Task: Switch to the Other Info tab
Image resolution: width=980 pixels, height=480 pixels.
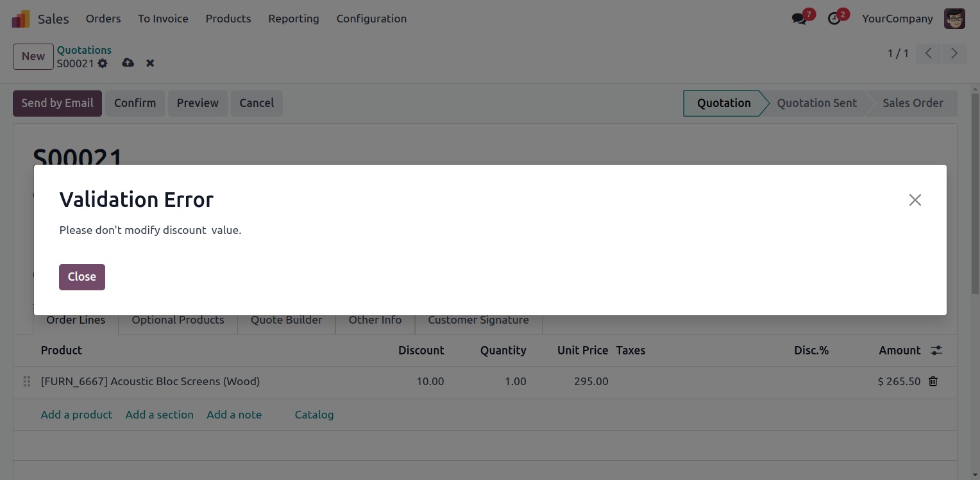Action: (375, 320)
